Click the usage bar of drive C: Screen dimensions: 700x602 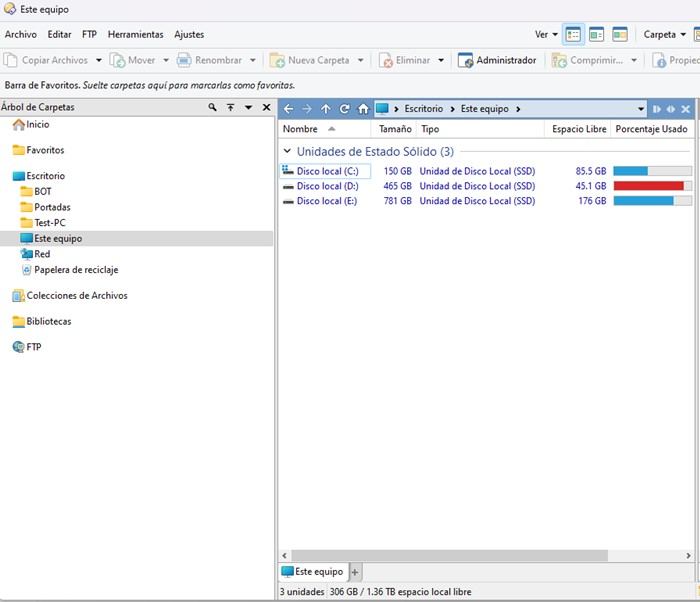point(652,171)
